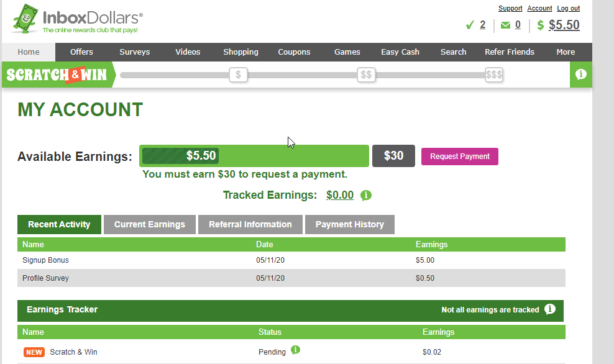Click the Profile Survey $0.50 earnings
Viewport: 614px width, 364px height.
pos(425,278)
